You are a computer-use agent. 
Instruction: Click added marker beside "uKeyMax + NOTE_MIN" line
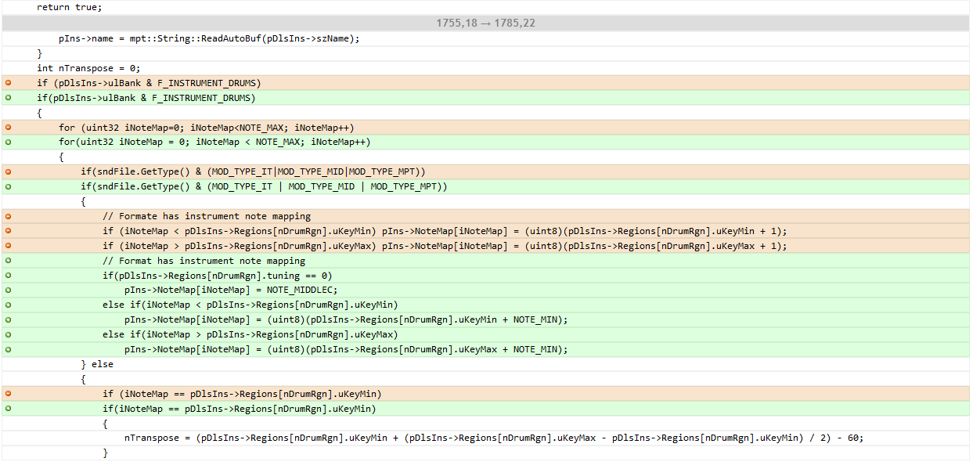click(x=8, y=351)
